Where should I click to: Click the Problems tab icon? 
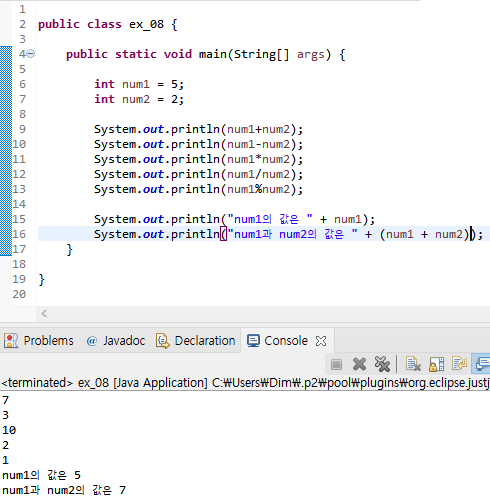(x=11, y=341)
